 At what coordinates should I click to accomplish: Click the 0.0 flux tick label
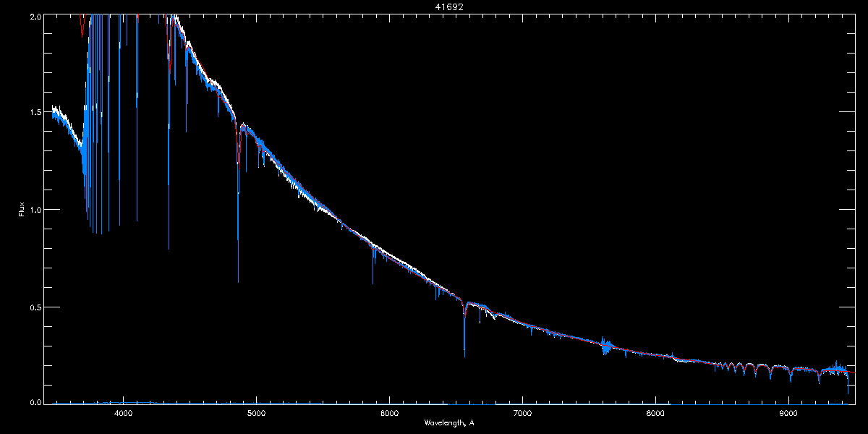click(x=34, y=401)
